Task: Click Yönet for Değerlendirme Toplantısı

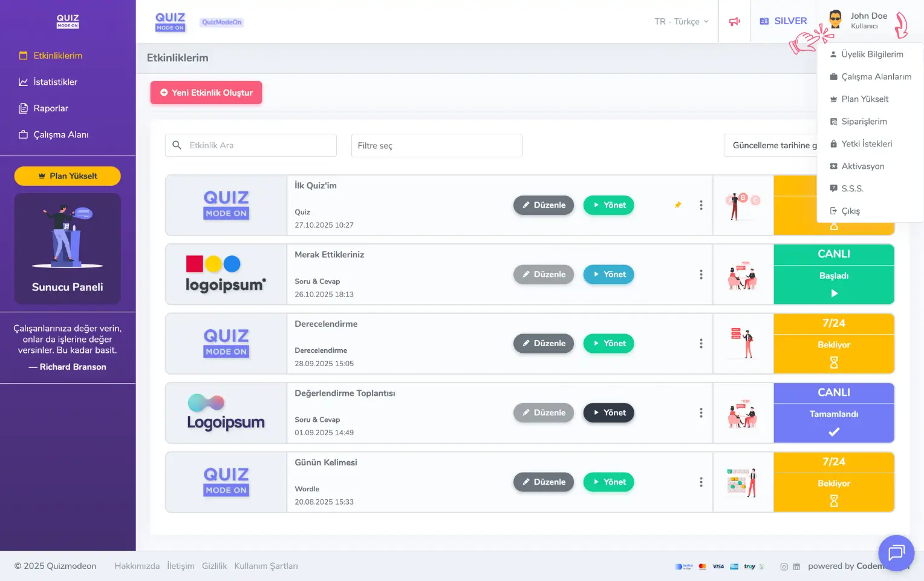Action: point(608,413)
